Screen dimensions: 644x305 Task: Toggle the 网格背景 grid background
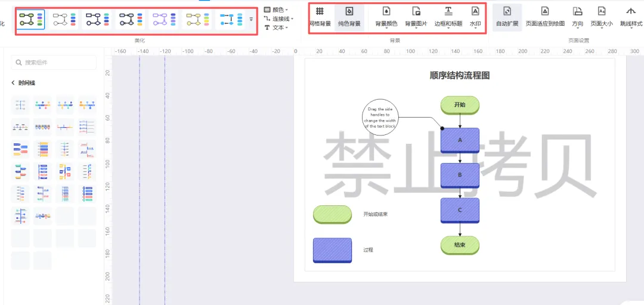tap(320, 17)
